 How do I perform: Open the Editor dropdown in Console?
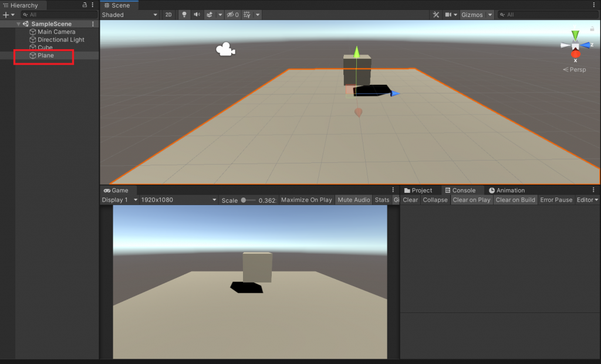click(587, 200)
